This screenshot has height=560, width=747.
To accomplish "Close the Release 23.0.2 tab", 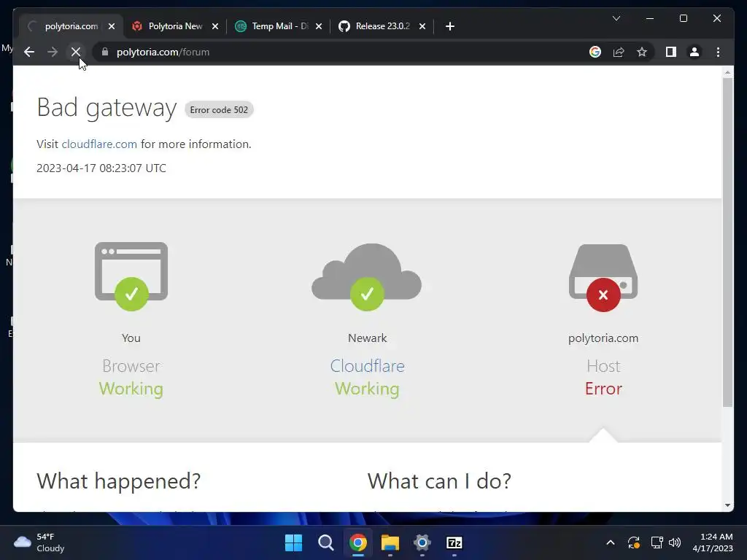I will click(422, 26).
